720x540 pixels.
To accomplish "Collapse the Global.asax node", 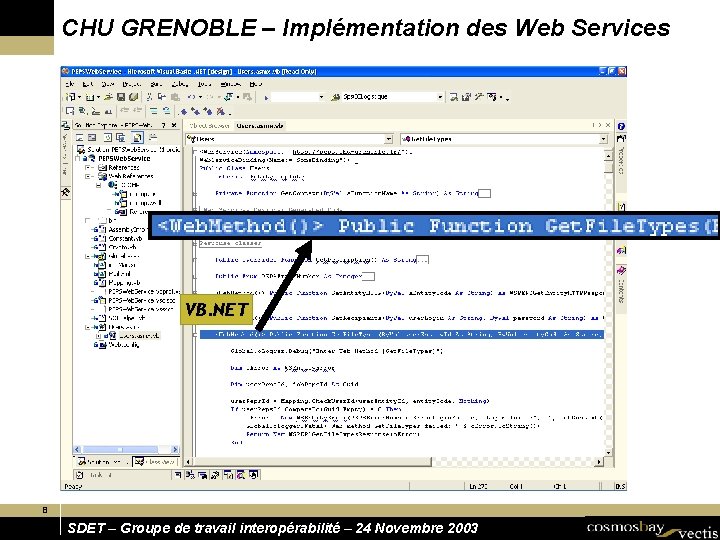I will [88, 256].
